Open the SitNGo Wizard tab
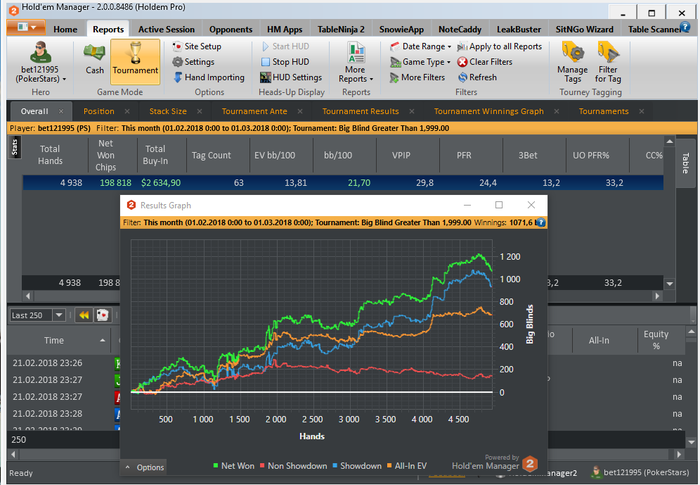700x485 pixels. tap(584, 29)
